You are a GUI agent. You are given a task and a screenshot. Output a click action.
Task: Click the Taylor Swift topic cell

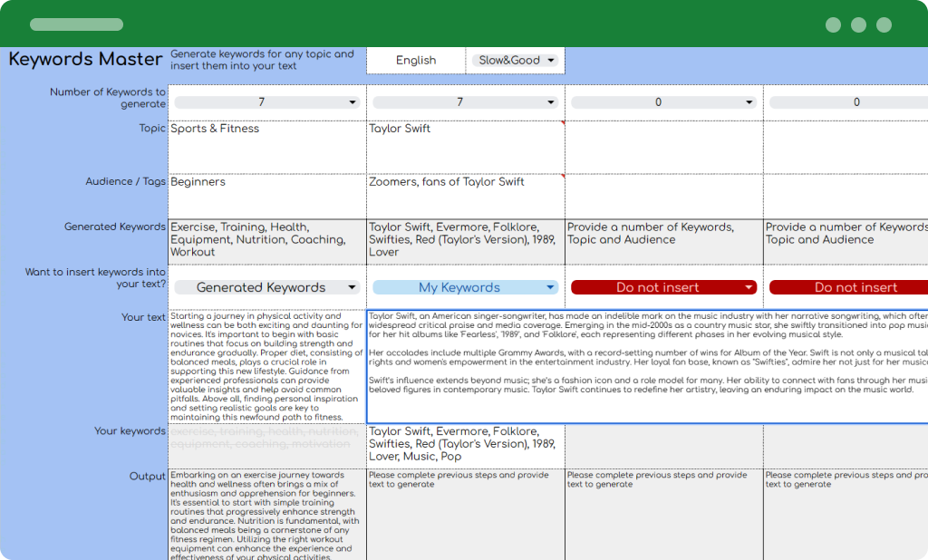coord(464,145)
